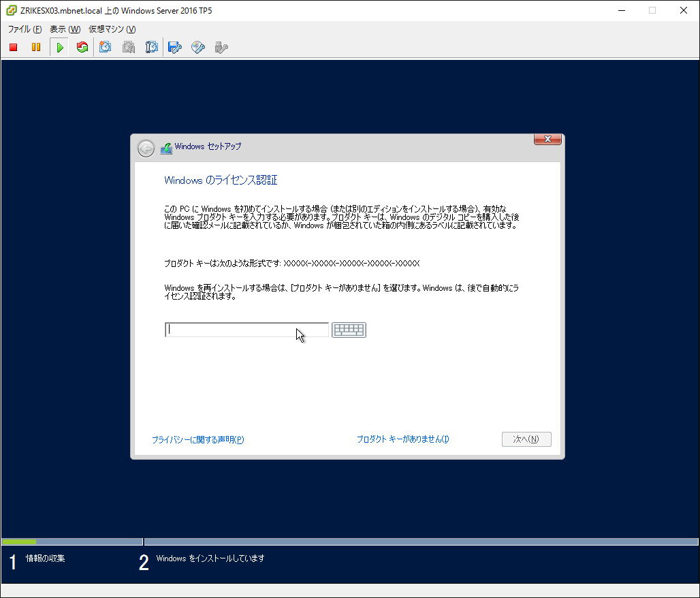Click the 次へ button
The image size is (700, 598).
(x=526, y=439)
